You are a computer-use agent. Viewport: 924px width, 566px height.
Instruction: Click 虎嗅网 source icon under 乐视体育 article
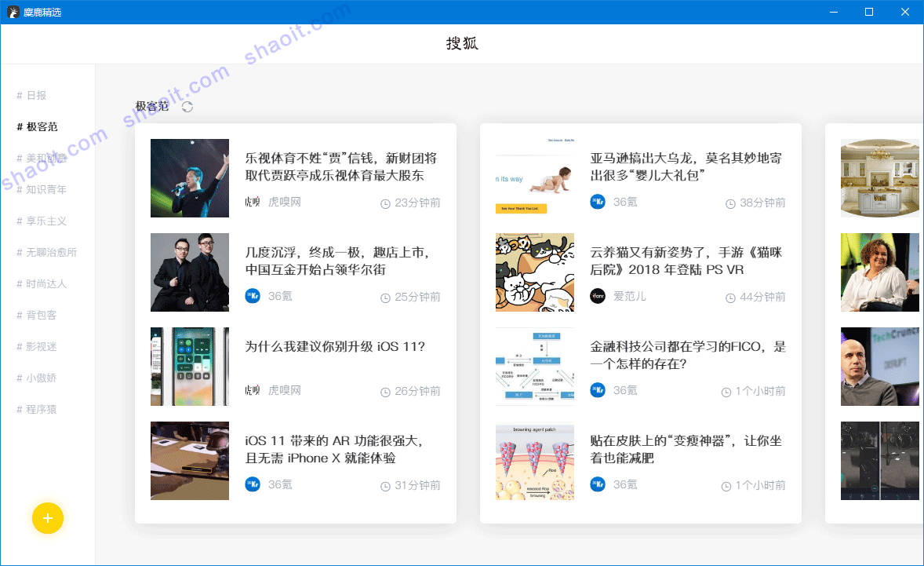(253, 202)
